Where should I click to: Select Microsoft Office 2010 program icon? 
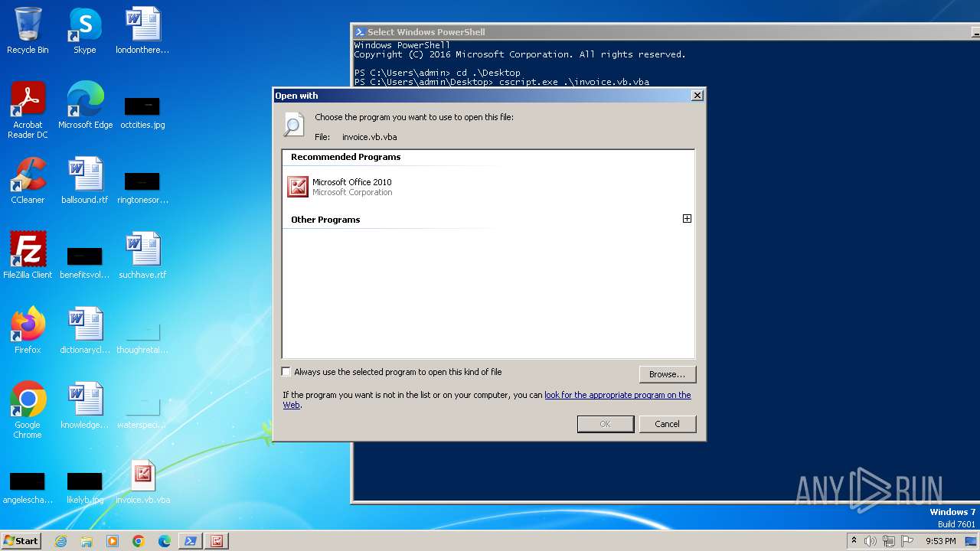[x=297, y=187]
